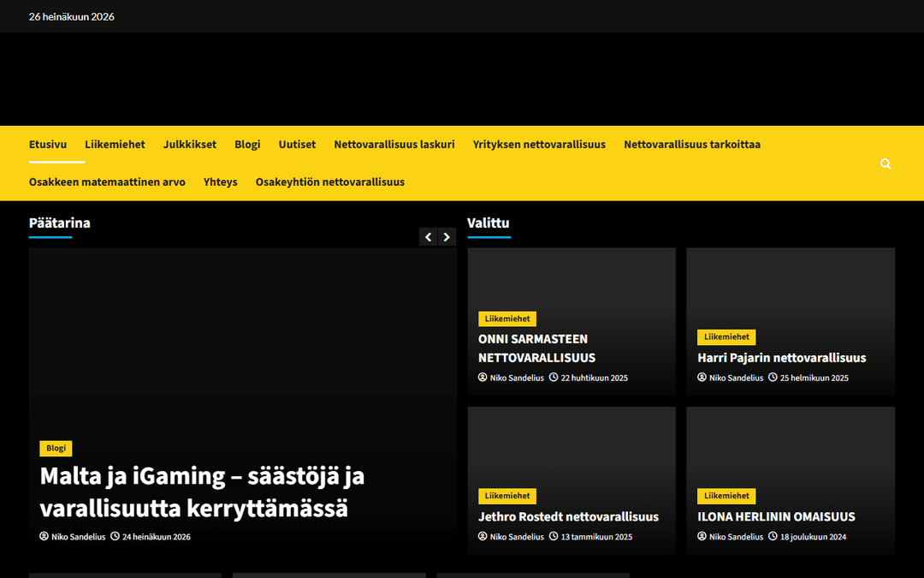Click the date 24 heinäkuun 2026

157,537
